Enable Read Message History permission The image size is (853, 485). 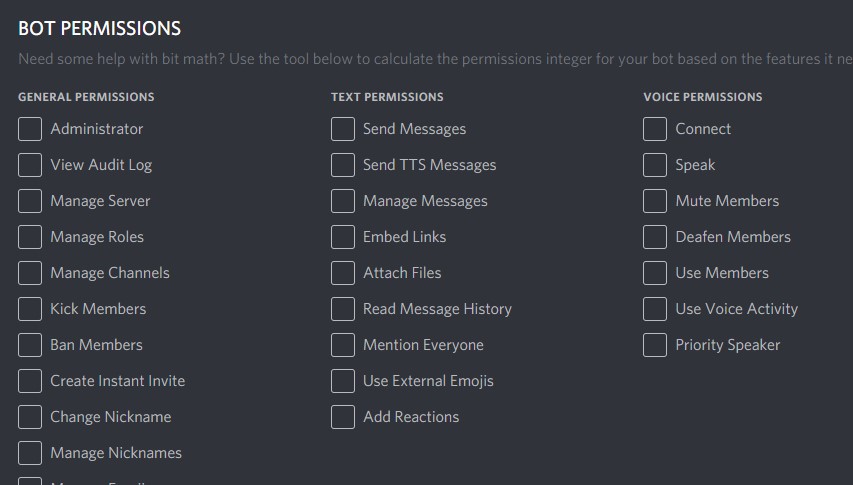click(343, 309)
